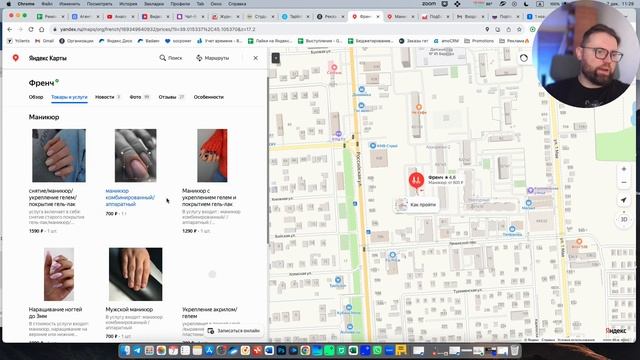Click the round map layers icon at top
This screenshot has width=640, height=360.
point(524,58)
